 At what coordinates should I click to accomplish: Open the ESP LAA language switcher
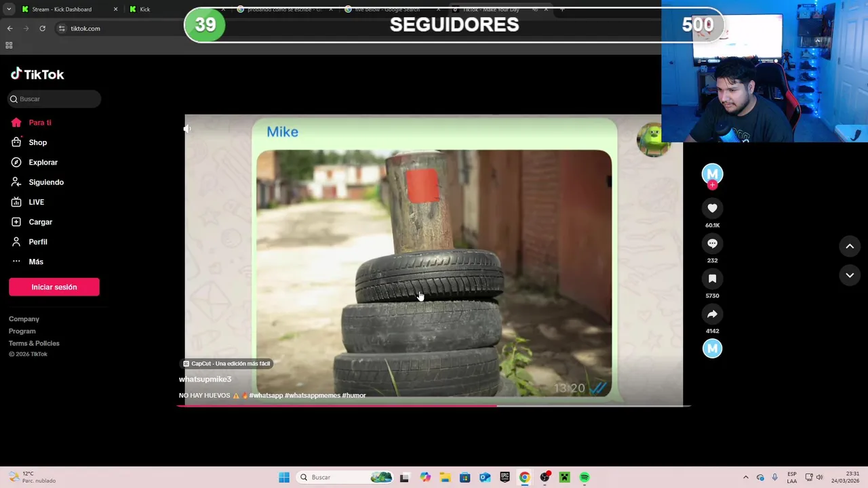pyautogui.click(x=792, y=477)
